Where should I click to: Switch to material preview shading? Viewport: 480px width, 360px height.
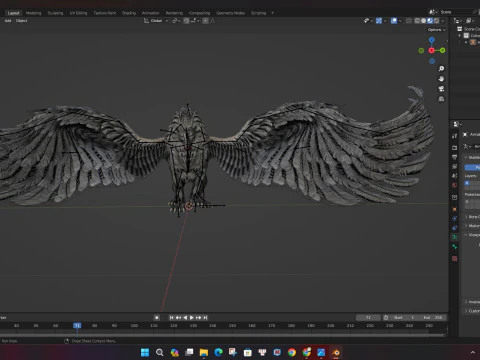pyautogui.click(x=430, y=21)
